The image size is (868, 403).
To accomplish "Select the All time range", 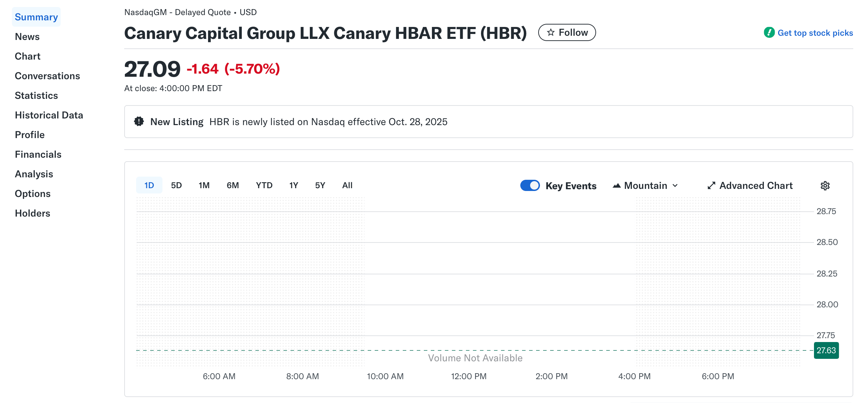I will (347, 185).
